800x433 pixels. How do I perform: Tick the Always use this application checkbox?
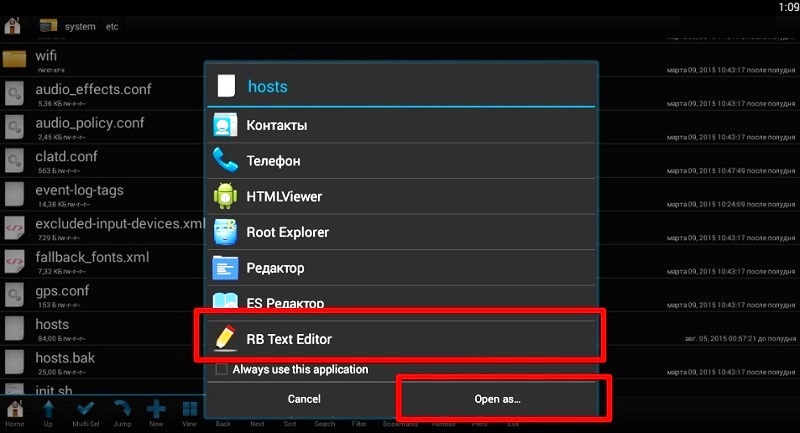[x=221, y=369]
